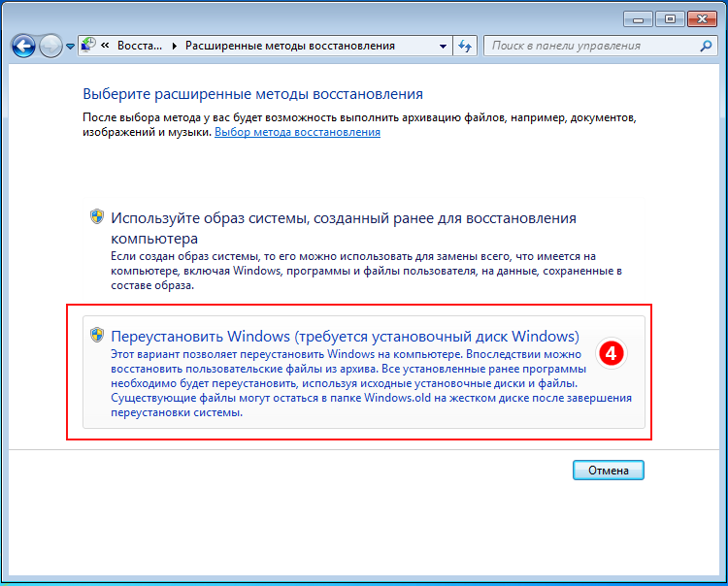Open the 'Выбор метода восстановления' link

pyautogui.click(x=297, y=132)
